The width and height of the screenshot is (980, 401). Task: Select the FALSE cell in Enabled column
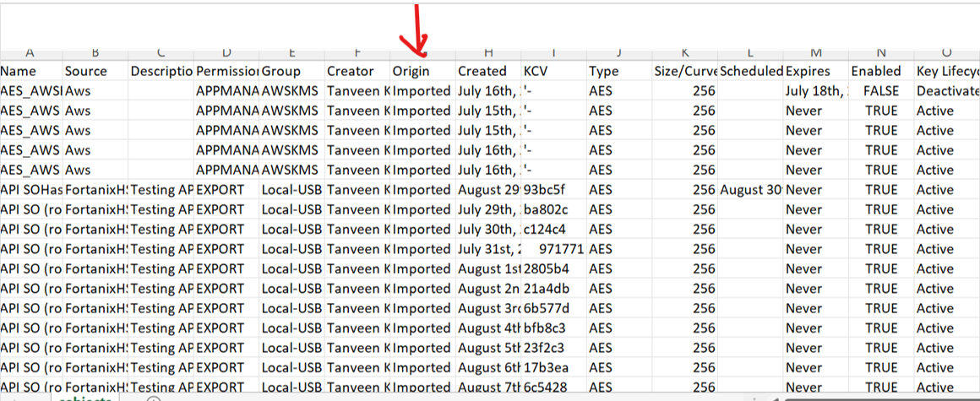coord(881,91)
